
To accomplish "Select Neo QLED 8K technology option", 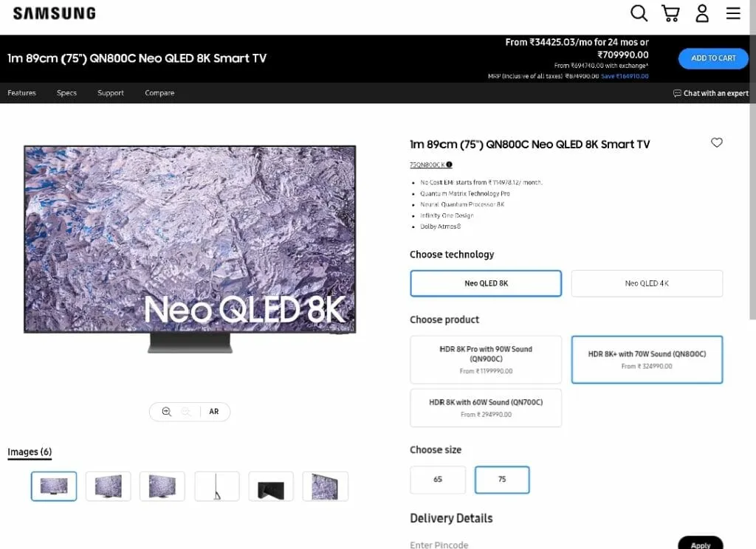I will coord(486,283).
